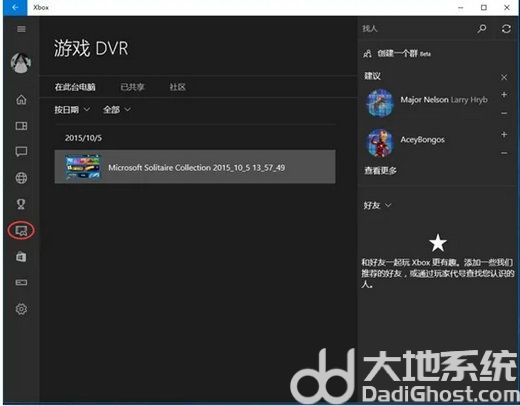Open the Messages chat icon
The width and height of the screenshot is (520, 406).
coord(21,152)
